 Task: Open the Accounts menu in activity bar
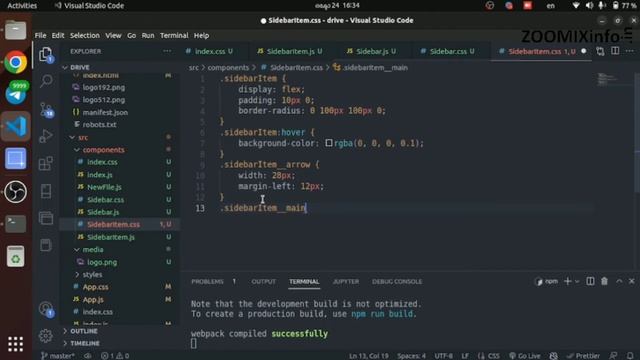coord(46,309)
